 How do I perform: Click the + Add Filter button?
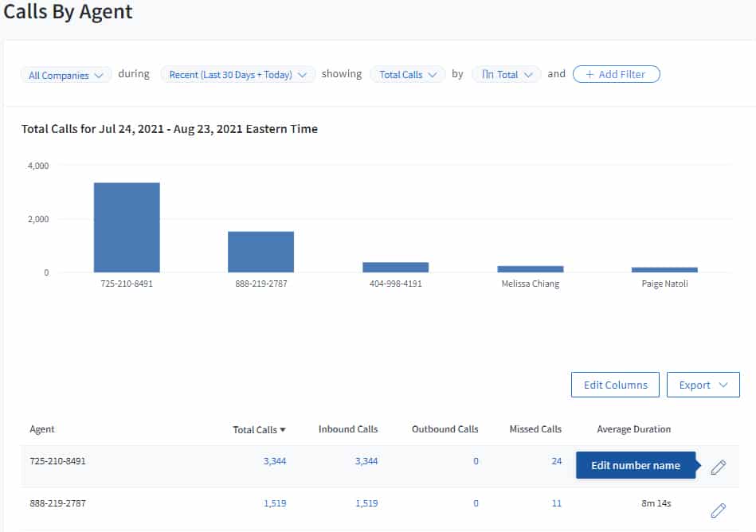tap(616, 74)
